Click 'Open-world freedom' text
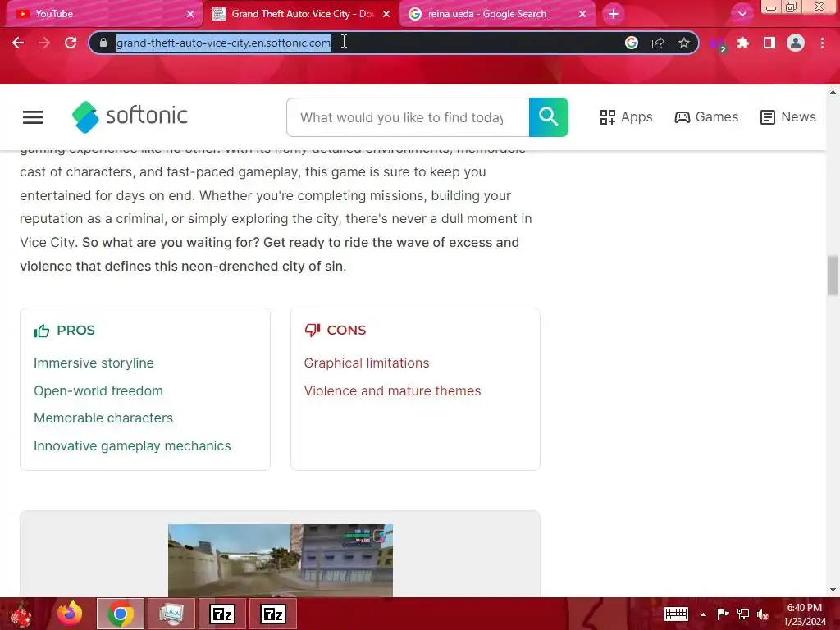 pyautogui.click(x=98, y=390)
